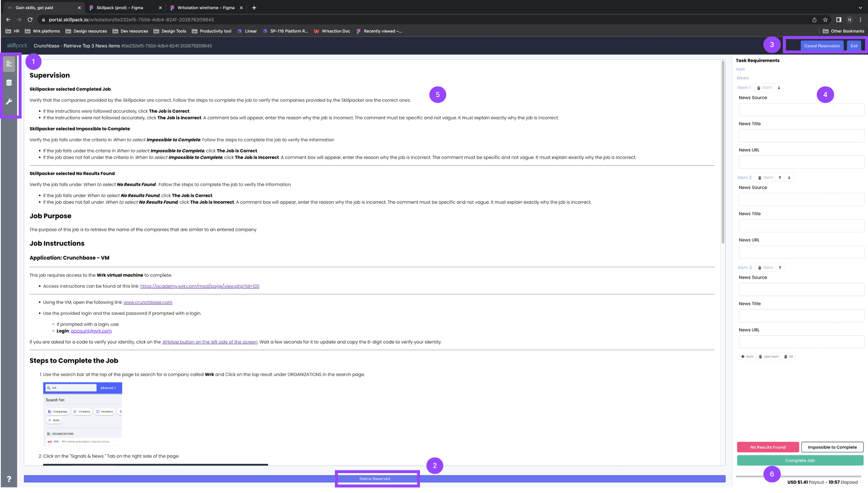Click the add item plus button
The image size is (868, 493).
[x=747, y=357]
